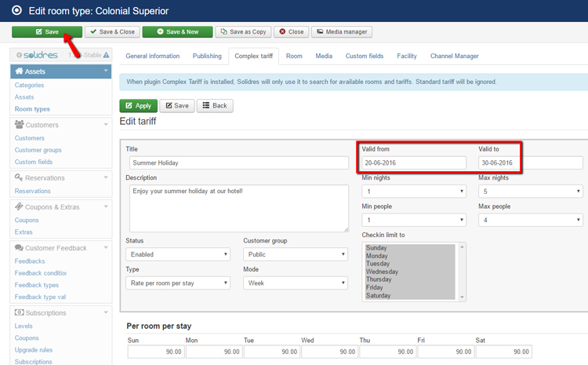This screenshot has height=365, width=588.
Task: Open the Max people dropdown
Action: (531, 220)
